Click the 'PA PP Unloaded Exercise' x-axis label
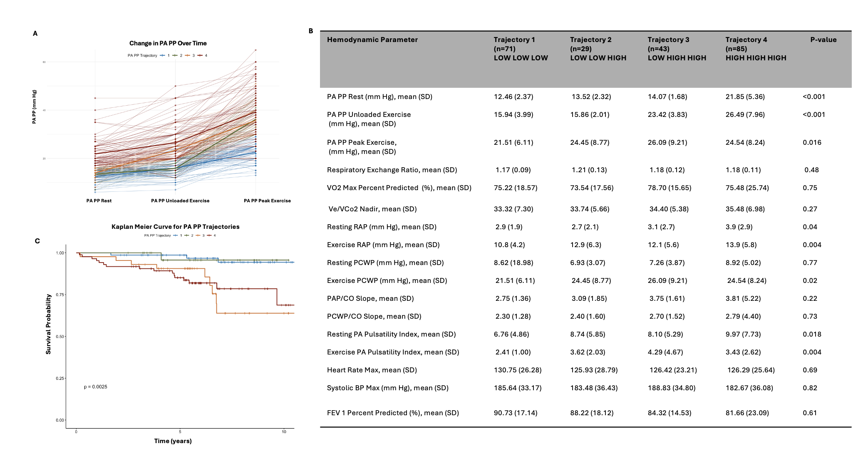This screenshot has width=868, height=456. coord(180,201)
